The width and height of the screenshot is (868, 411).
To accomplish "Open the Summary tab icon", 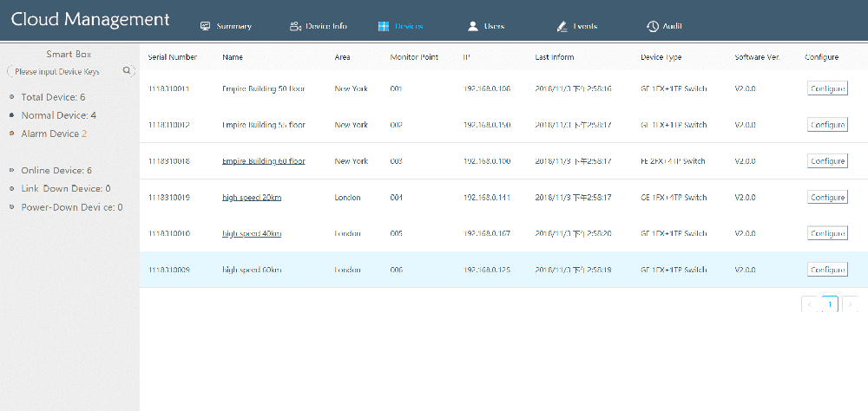I will pyautogui.click(x=206, y=26).
